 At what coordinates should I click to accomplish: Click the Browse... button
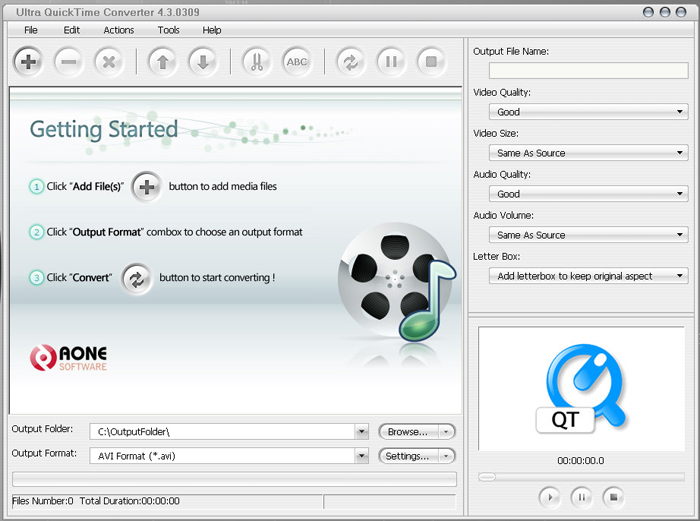click(408, 432)
